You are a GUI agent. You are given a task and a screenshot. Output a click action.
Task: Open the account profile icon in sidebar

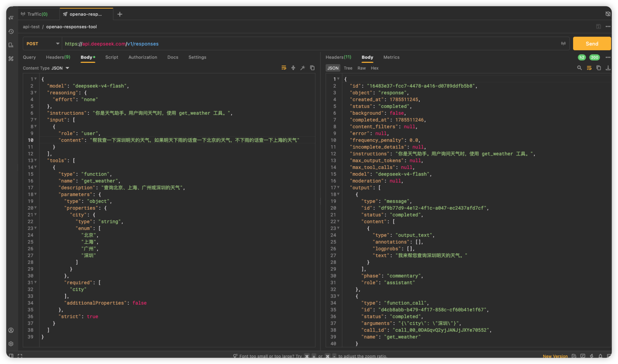point(11,330)
